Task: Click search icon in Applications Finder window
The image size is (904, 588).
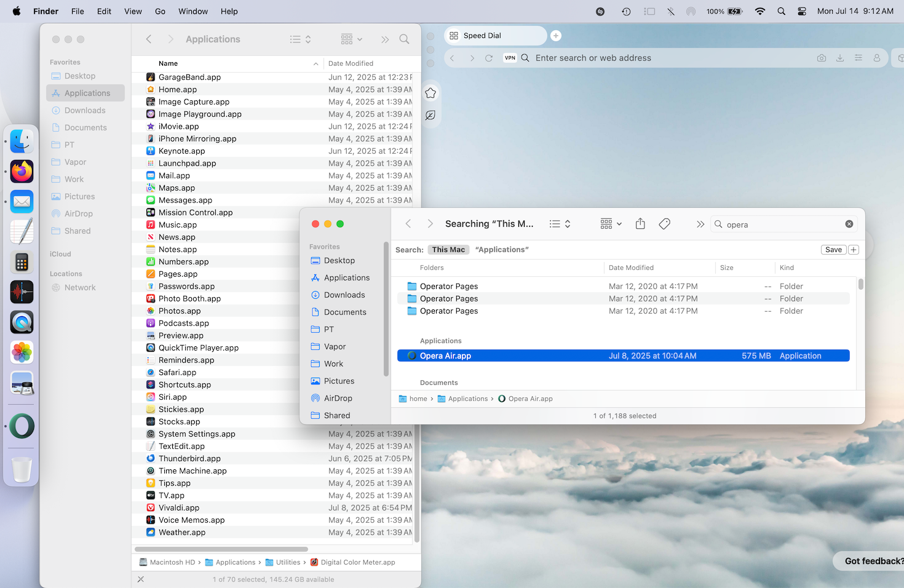Action: click(x=404, y=39)
